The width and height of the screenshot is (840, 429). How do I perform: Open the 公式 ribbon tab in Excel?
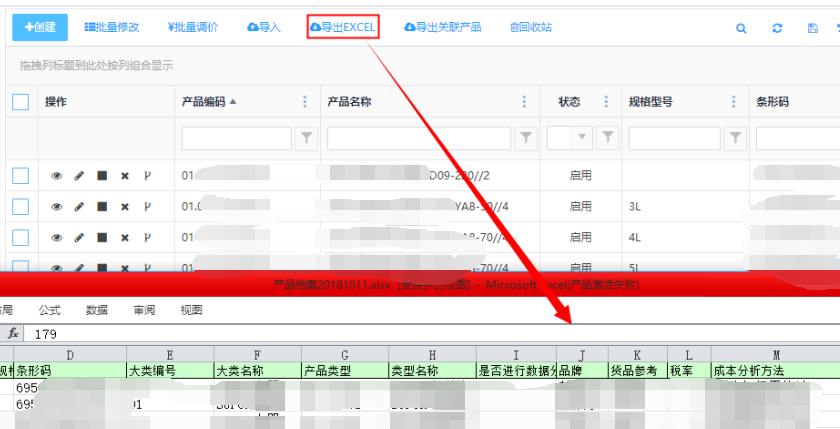[49, 310]
